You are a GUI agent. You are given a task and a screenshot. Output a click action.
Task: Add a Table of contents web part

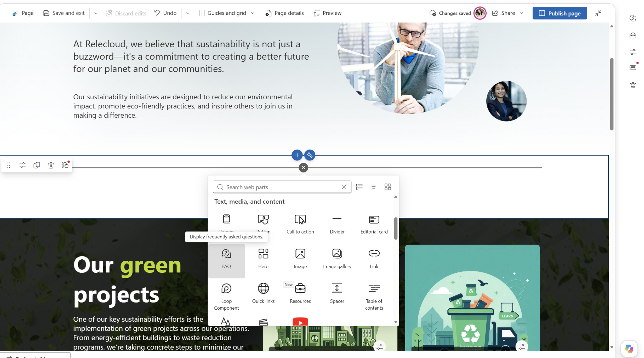[x=374, y=297]
